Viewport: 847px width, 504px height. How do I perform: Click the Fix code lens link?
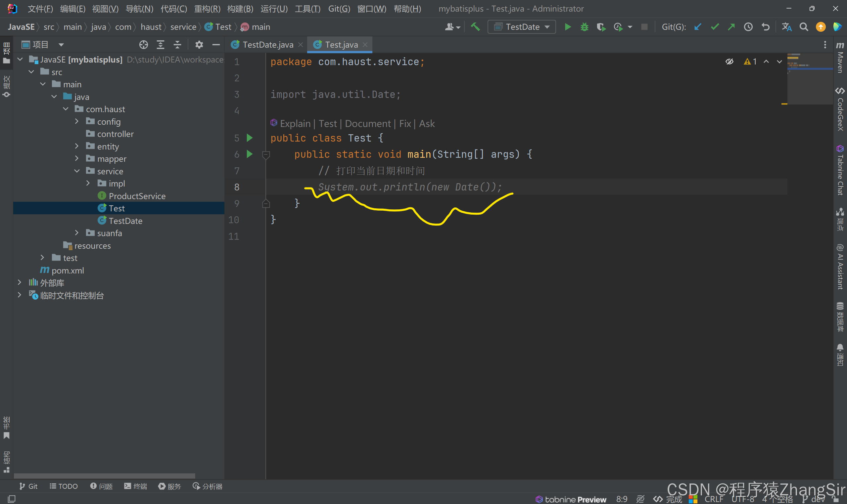click(x=405, y=124)
